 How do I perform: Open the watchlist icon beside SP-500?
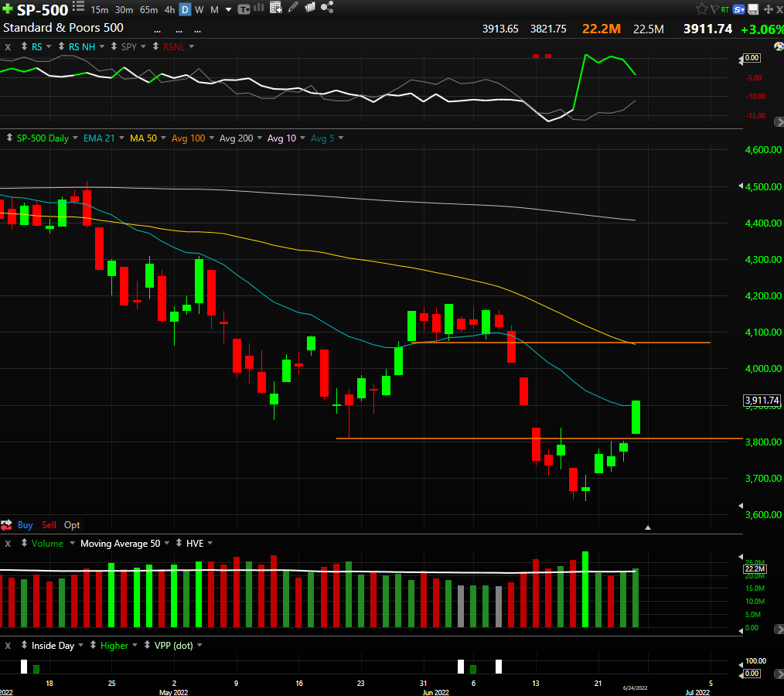[79, 6]
